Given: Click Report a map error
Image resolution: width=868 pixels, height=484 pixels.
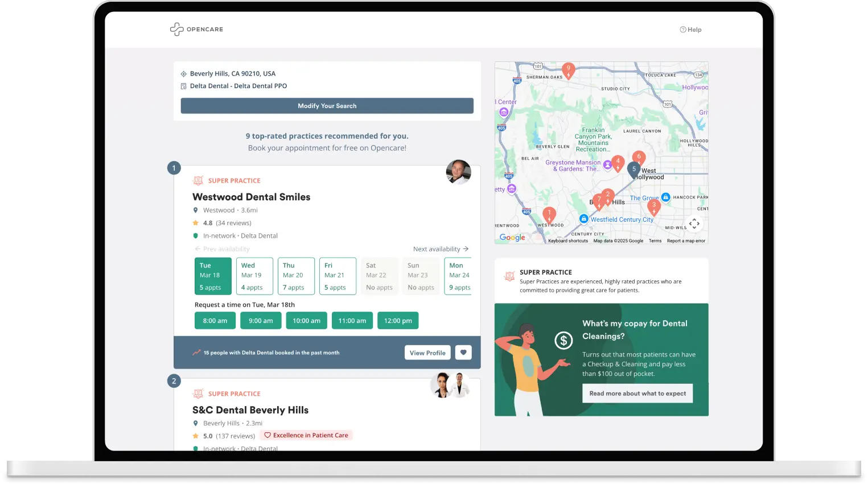Looking at the screenshot, I should (686, 241).
